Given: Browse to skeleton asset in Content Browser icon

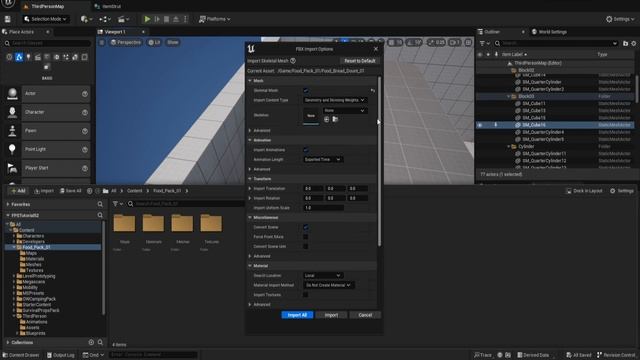Looking at the screenshot, I should pyautogui.click(x=335, y=119).
